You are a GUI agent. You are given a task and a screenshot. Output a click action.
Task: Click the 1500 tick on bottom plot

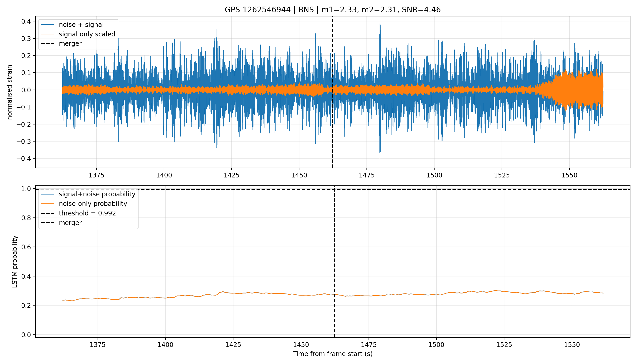(x=437, y=345)
